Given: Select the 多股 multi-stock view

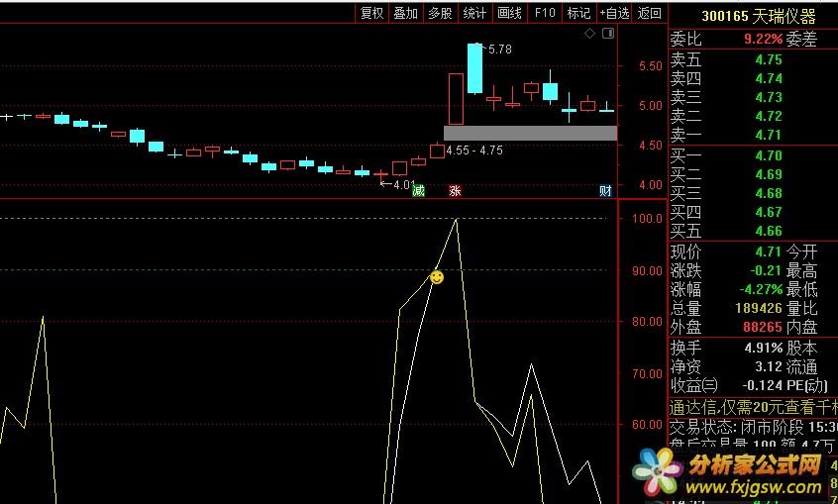Looking at the screenshot, I should coord(441,13).
